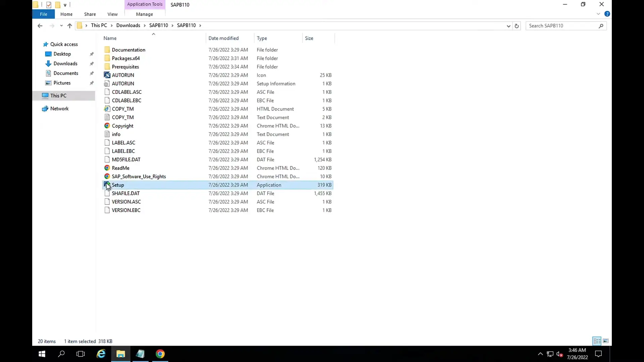
Task: Open the Packages.x64 folder icon
Action: click(x=107, y=58)
